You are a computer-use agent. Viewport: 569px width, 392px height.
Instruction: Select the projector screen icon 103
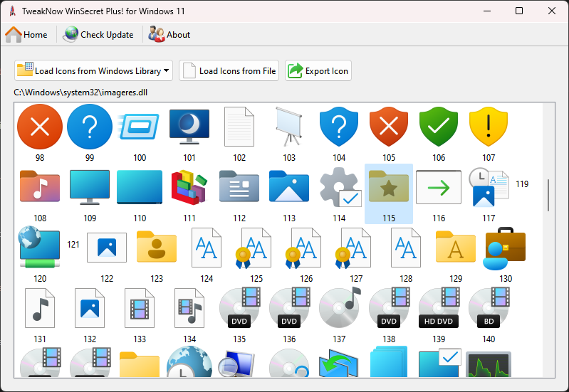pos(289,127)
